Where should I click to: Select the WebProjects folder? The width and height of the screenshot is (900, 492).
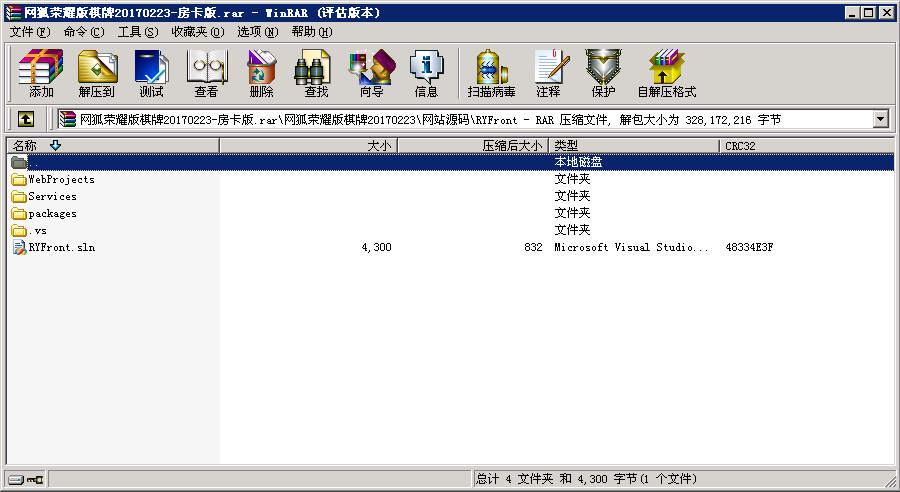pyautogui.click(x=61, y=180)
